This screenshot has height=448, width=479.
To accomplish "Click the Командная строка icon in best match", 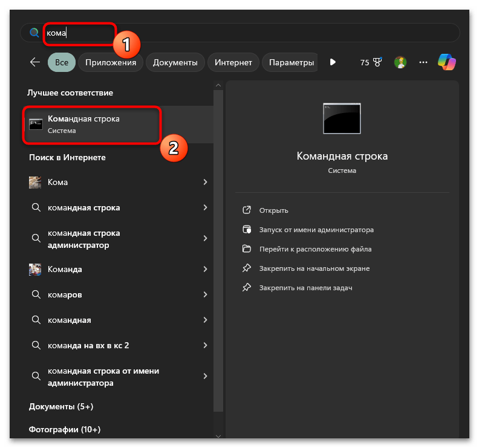I will [36, 125].
